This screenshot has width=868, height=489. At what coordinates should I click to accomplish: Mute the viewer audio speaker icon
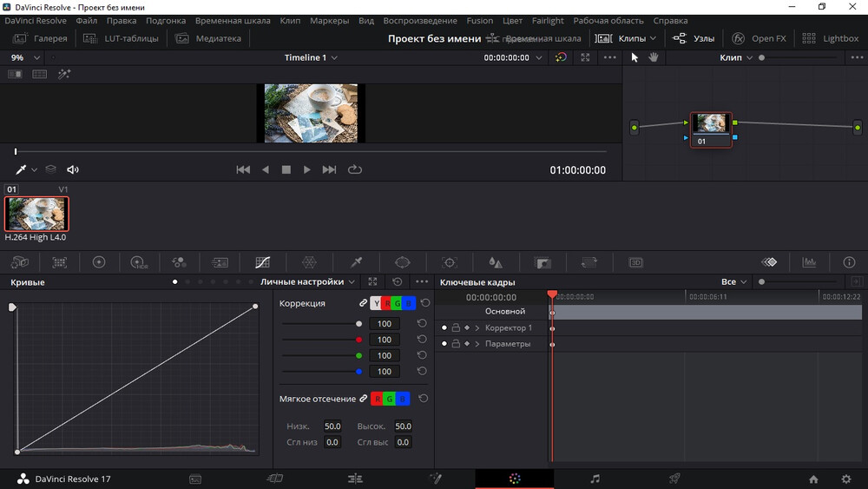73,169
